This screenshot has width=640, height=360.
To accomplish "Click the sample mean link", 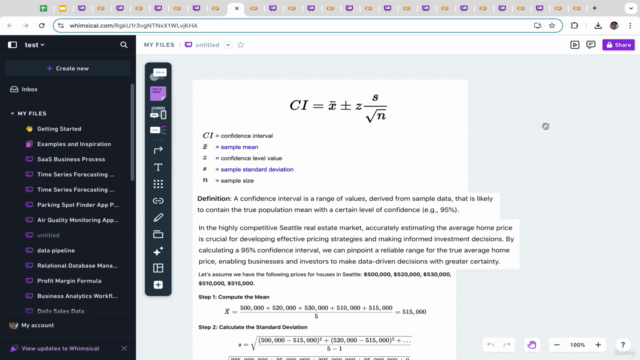I will pos(239,147).
